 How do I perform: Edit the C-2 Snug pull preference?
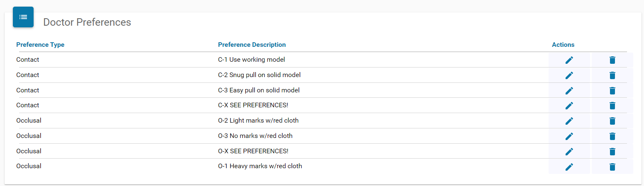(569, 75)
